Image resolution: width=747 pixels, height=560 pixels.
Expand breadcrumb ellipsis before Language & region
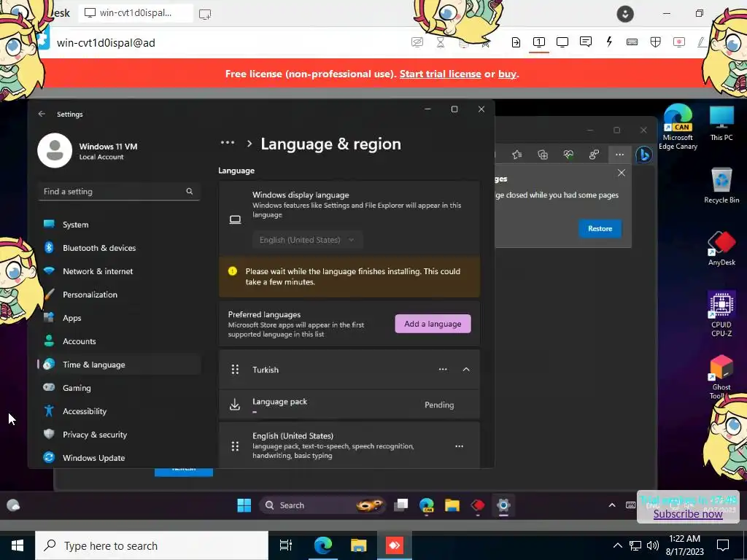pyautogui.click(x=228, y=143)
